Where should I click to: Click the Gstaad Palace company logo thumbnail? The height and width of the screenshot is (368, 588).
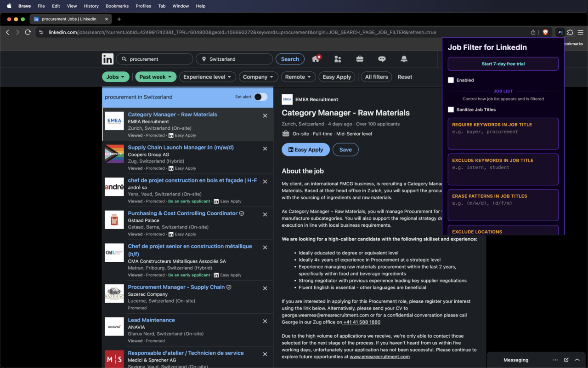pos(114,220)
